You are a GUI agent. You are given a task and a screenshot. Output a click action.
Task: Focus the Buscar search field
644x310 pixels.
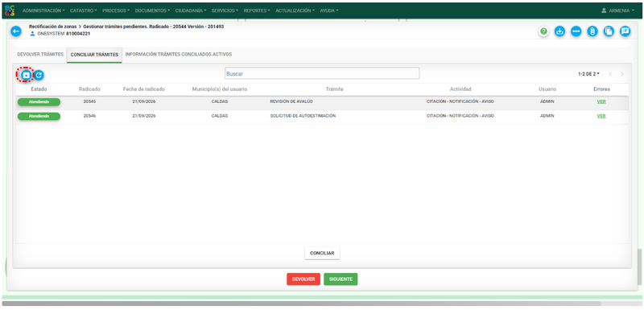click(x=322, y=73)
